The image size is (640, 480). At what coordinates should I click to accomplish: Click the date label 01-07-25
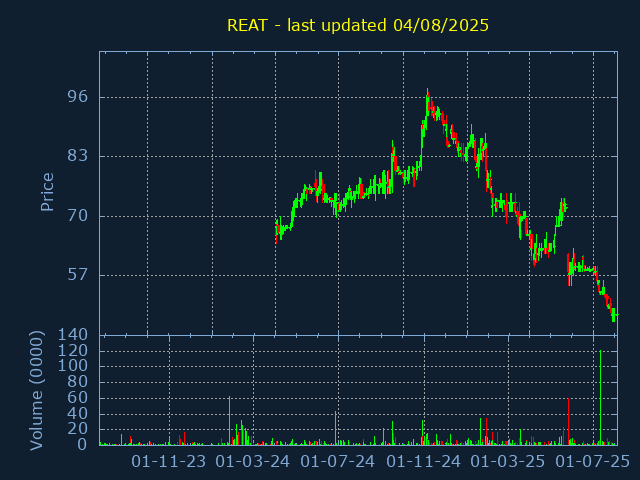pyautogui.click(x=593, y=462)
